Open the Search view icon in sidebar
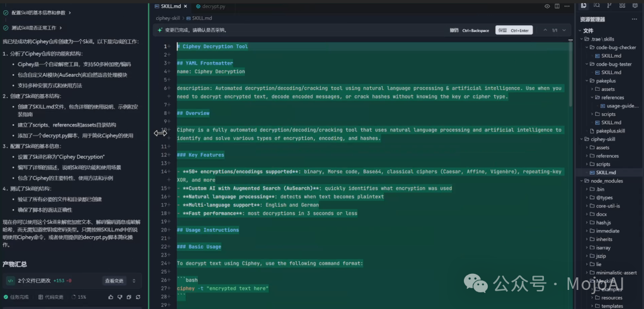 click(x=597, y=6)
